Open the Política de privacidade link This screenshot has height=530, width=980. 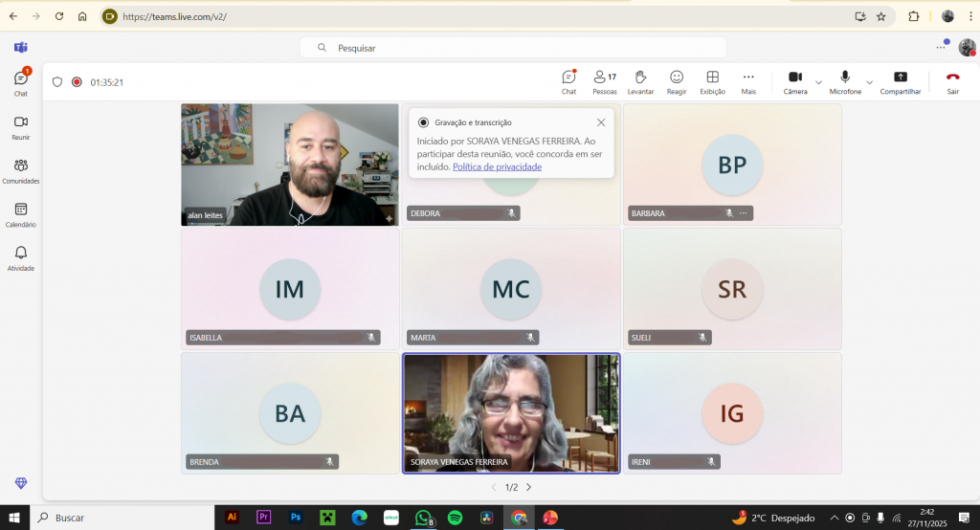coord(497,166)
